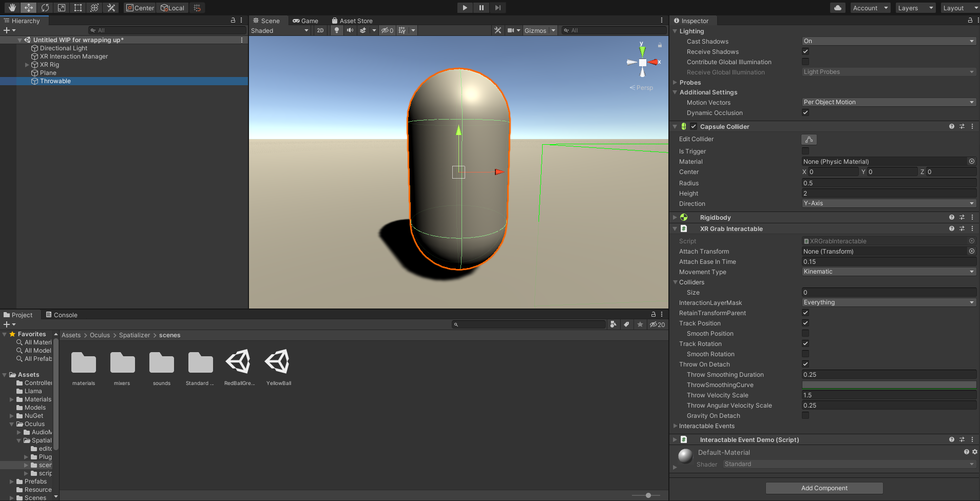Screen dimensions: 980x501
Task: Select the Rect Transform tool
Action: [78, 8]
